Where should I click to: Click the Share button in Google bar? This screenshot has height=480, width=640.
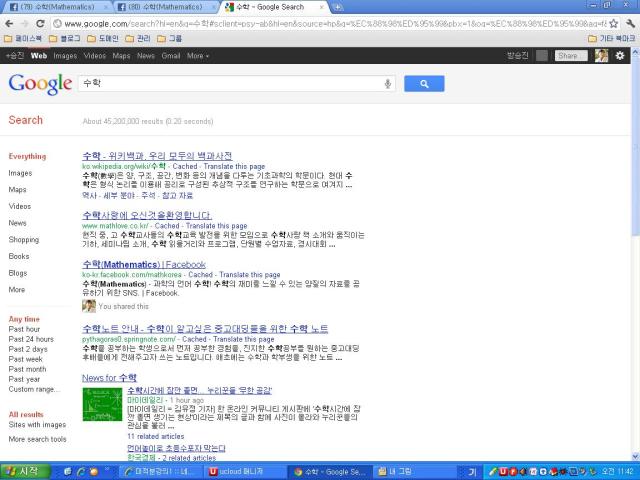point(572,56)
